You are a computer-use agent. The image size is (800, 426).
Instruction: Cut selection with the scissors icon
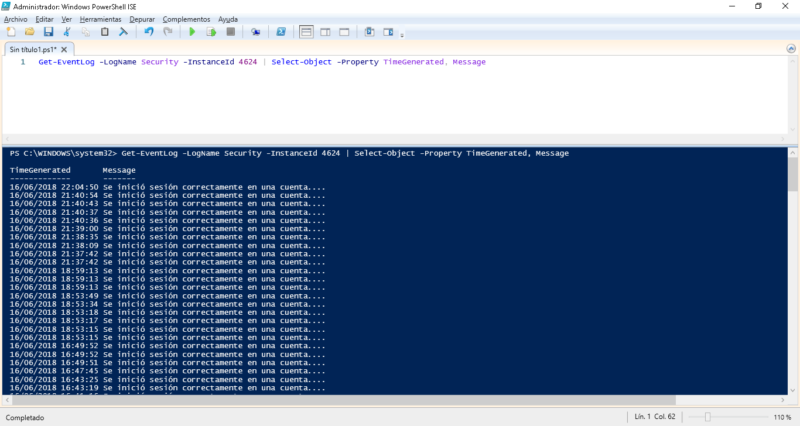click(x=67, y=32)
